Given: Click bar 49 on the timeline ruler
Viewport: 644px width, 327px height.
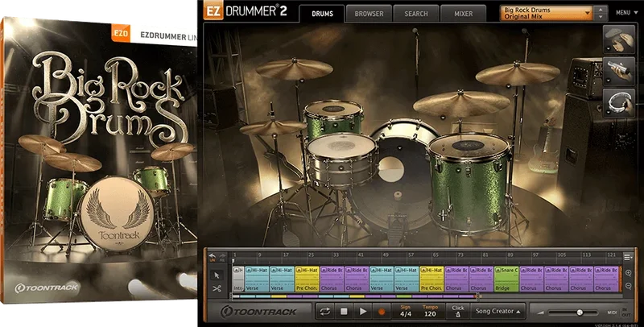Looking at the screenshot, I should pos(386,255).
